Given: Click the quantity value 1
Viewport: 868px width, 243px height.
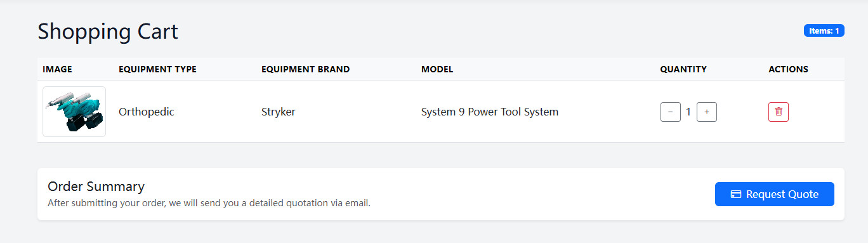Looking at the screenshot, I should click(688, 112).
